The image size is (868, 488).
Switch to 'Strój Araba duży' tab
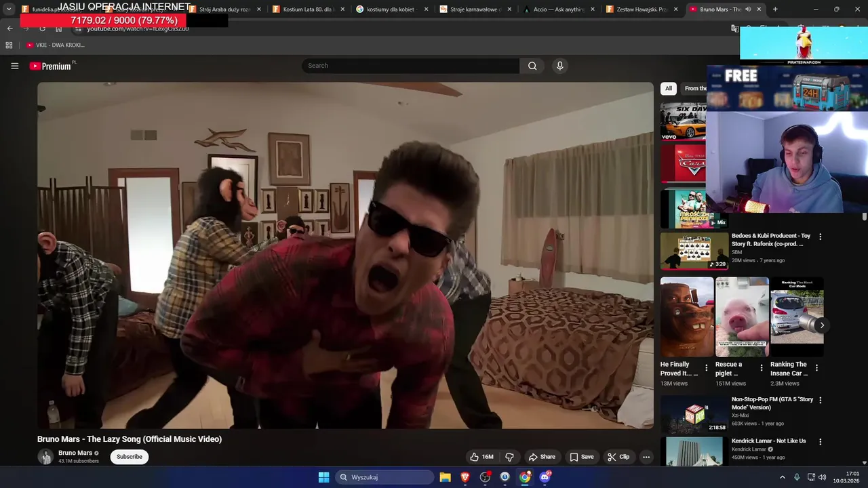(x=224, y=9)
